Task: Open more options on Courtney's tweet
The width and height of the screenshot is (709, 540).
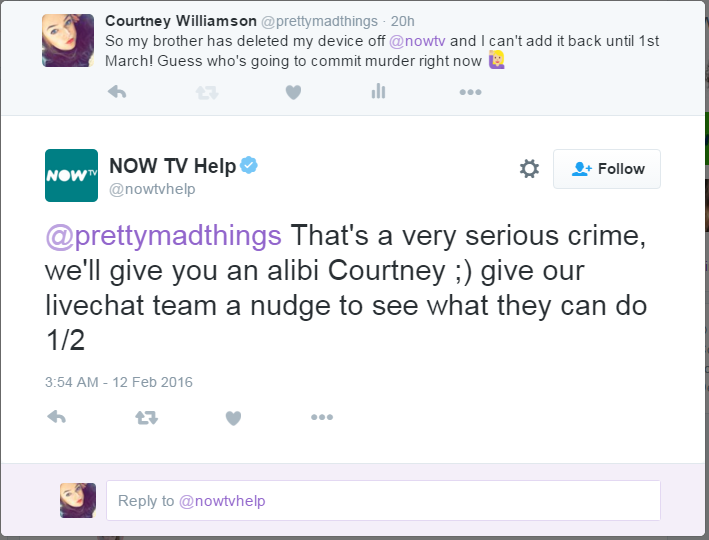Action: tap(470, 92)
